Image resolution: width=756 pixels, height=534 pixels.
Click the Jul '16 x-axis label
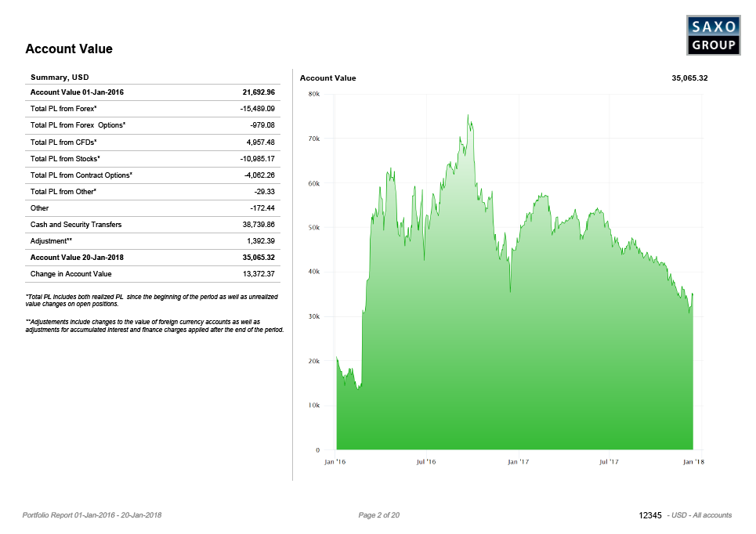pyautogui.click(x=425, y=462)
